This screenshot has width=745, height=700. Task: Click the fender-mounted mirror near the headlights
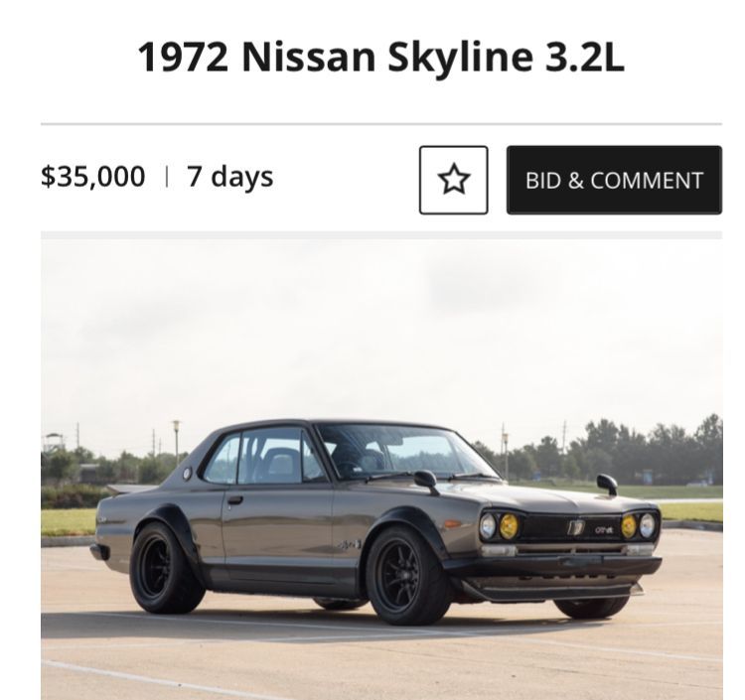[x=607, y=484]
